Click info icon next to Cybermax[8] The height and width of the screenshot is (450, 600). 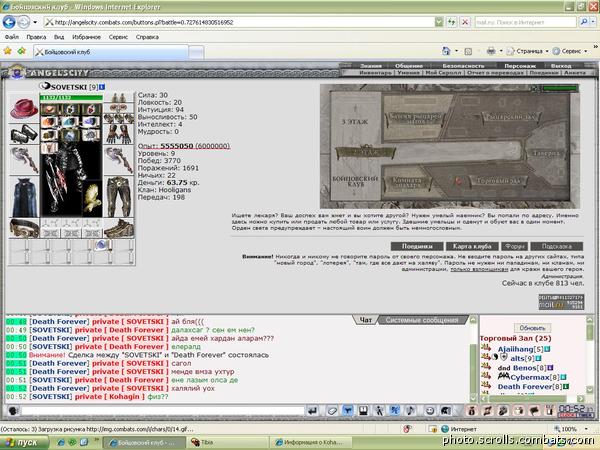(x=563, y=377)
